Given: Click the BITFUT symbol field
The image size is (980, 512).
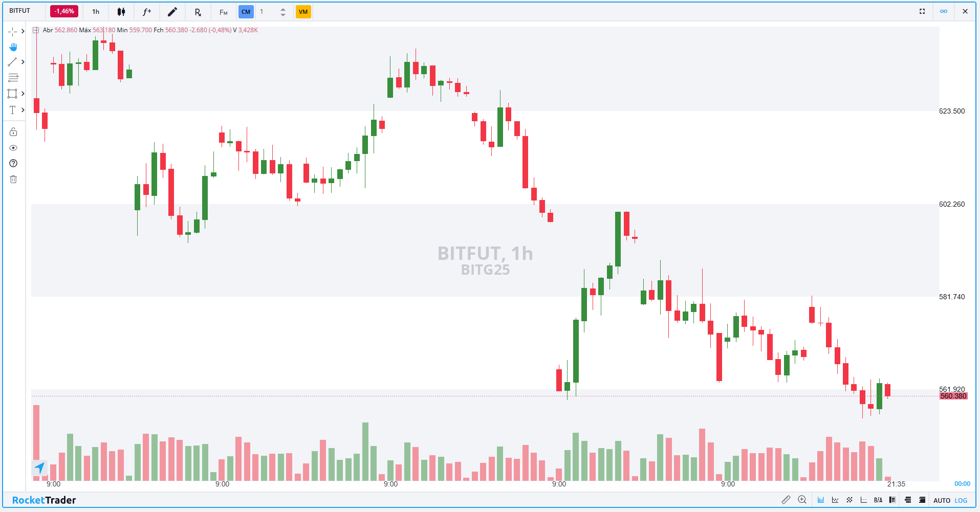Looking at the screenshot, I should [x=20, y=11].
